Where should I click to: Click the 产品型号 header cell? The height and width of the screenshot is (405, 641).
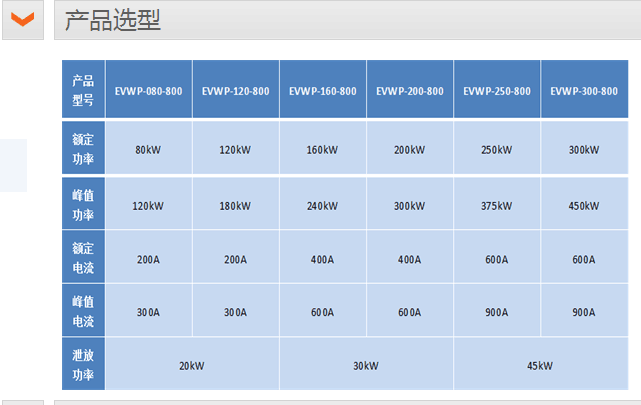click(x=83, y=90)
